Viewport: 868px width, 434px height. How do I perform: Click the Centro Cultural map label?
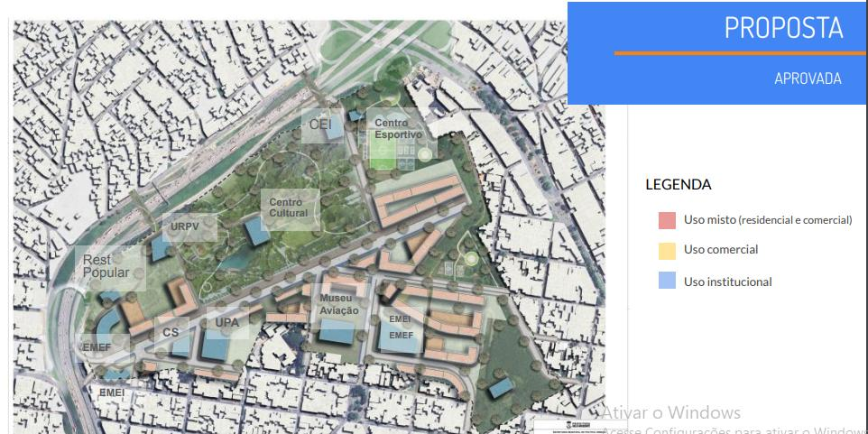coord(289,208)
